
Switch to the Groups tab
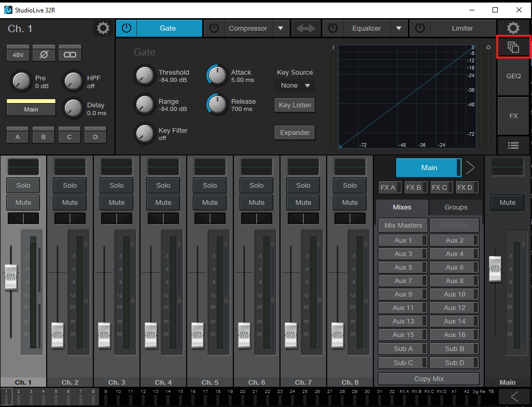click(x=456, y=207)
